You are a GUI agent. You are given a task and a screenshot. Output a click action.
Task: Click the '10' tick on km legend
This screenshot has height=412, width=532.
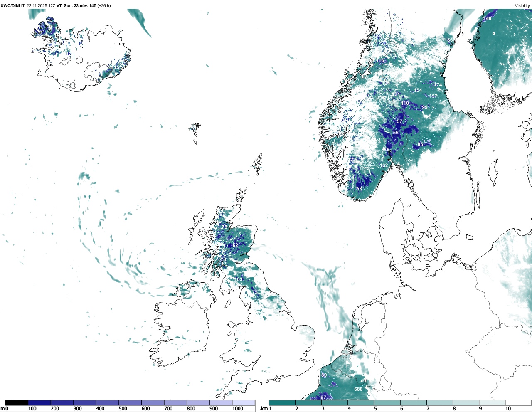(x=508, y=409)
